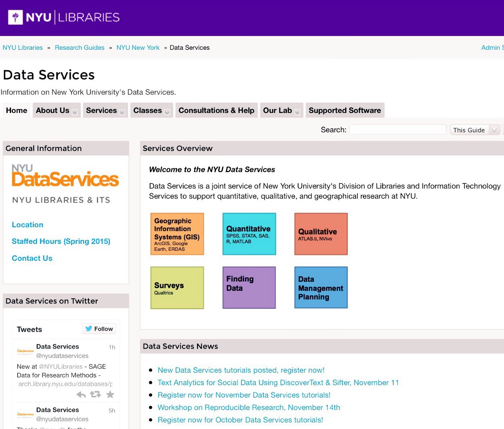Click the purple Finding Data tile

[249, 288]
